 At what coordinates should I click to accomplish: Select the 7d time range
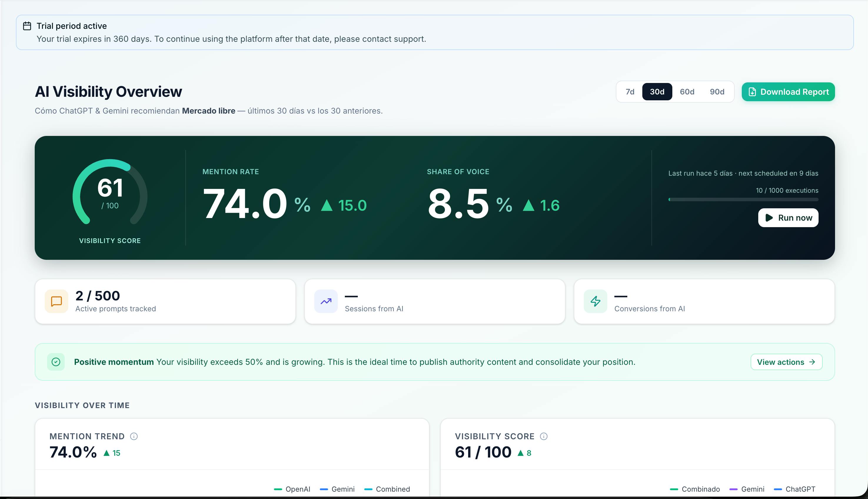pos(630,92)
